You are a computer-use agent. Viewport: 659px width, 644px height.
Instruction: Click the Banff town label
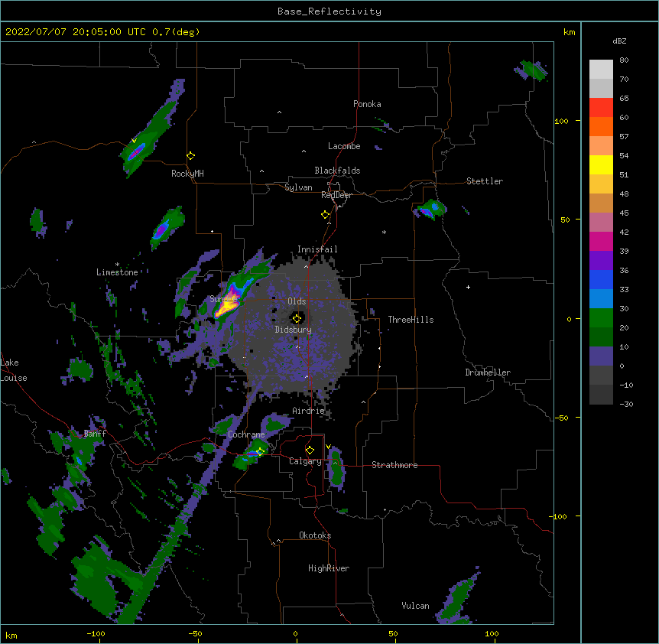[95, 434]
